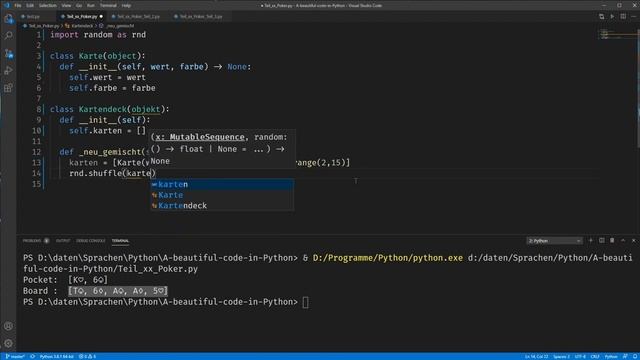Open the Explorer view in activity bar

click(8, 19)
